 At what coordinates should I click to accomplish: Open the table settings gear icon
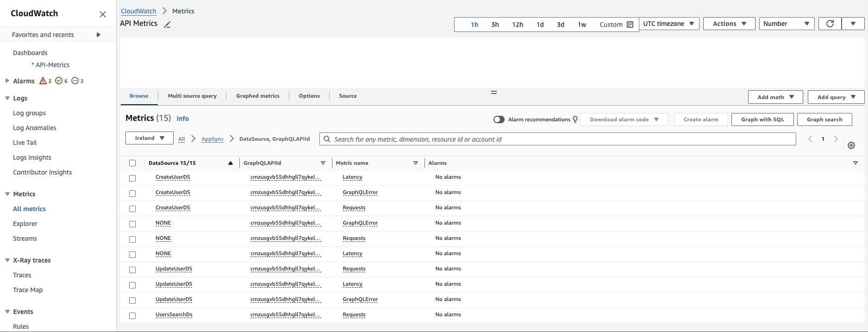(x=851, y=145)
